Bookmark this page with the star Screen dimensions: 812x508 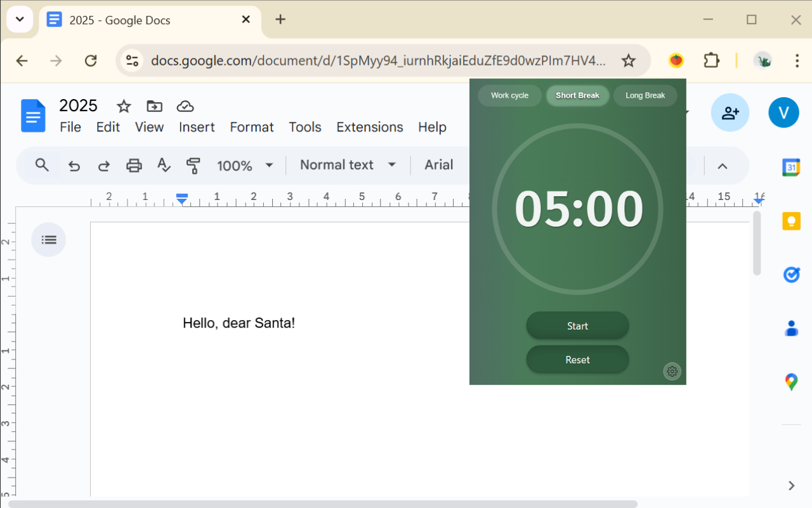[x=628, y=60]
